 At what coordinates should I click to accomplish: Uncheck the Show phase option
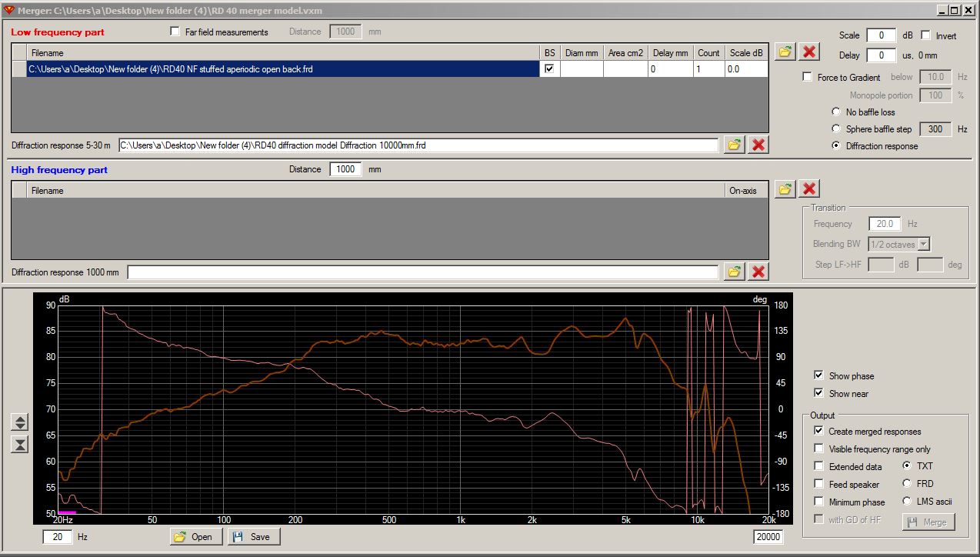(x=818, y=375)
